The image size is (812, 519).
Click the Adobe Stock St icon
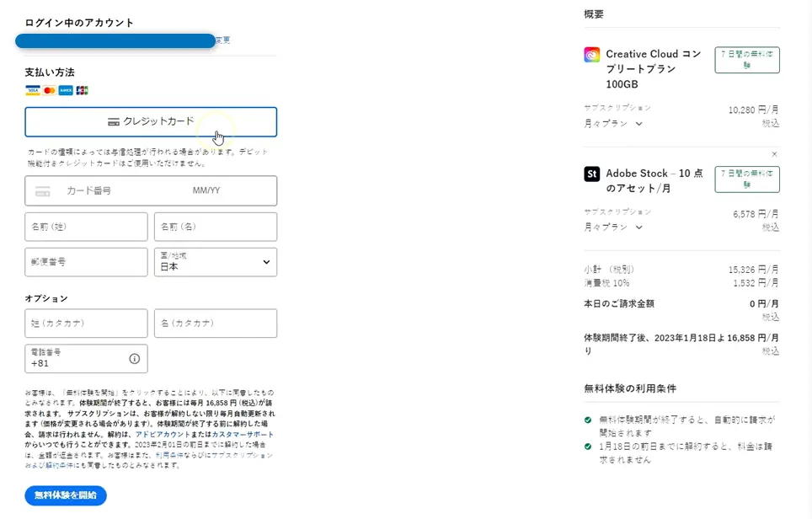(x=591, y=174)
